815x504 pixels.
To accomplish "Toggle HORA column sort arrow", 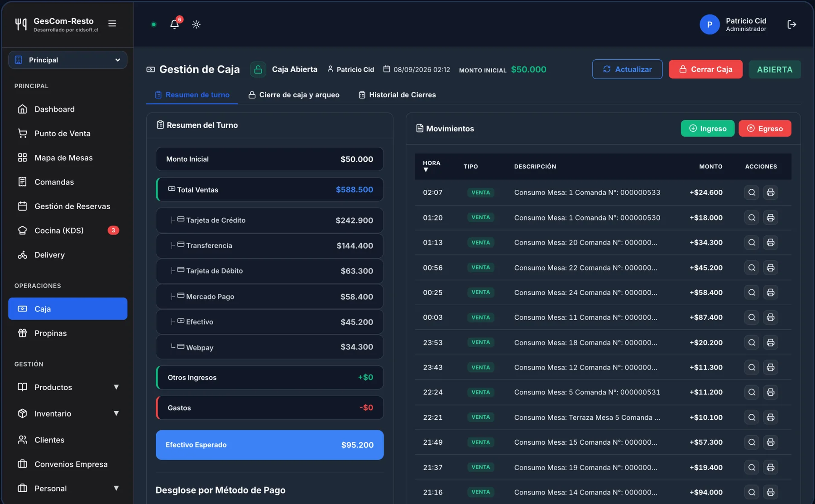I will click(x=426, y=170).
